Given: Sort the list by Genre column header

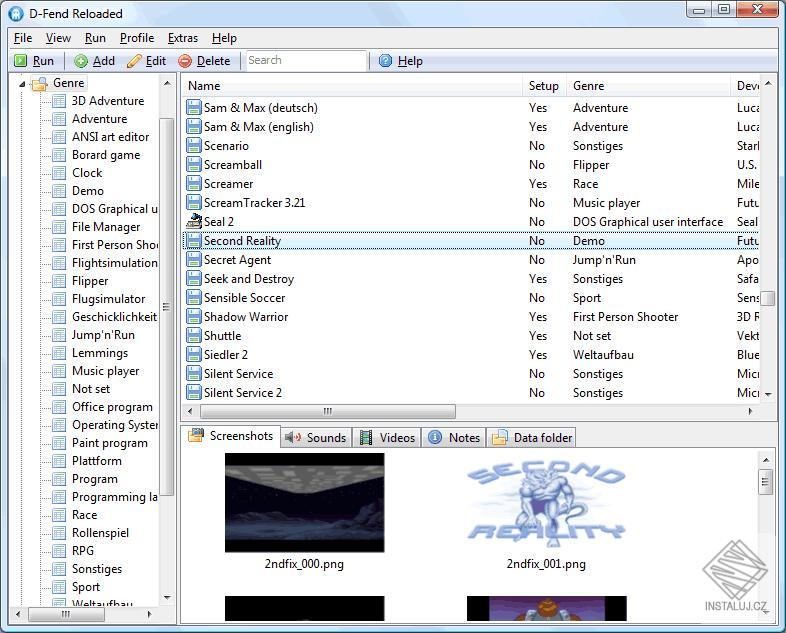Looking at the screenshot, I should (x=648, y=86).
